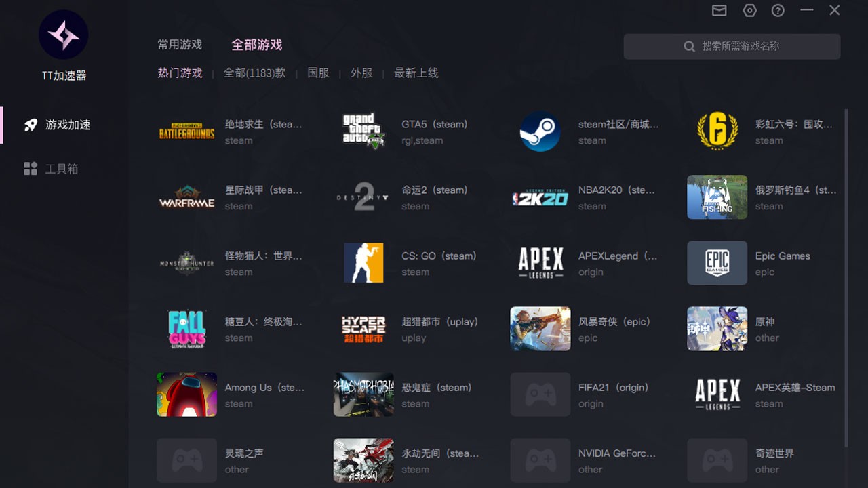Click the help question mark icon
The height and width of the screenshot is (488, 868).
point(778,10)
